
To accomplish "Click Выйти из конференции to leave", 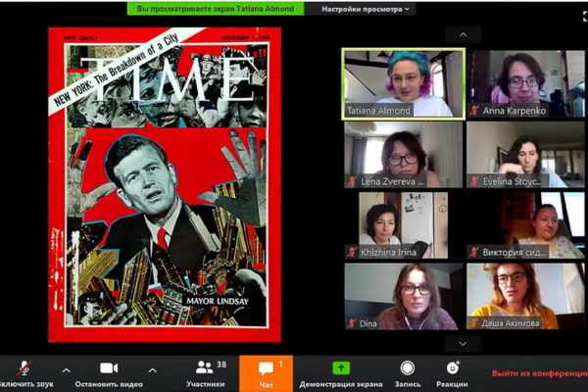I will tap(540, 373).
